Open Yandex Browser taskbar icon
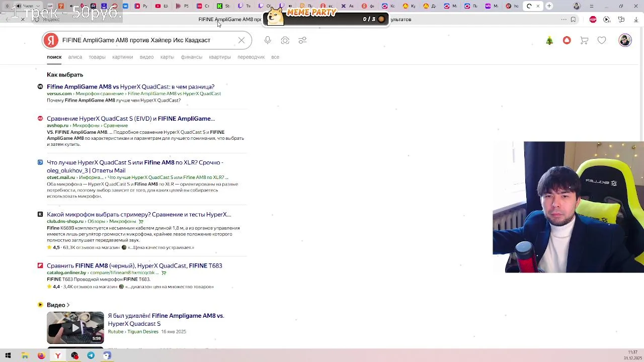644x362 pixels. [x=58, y=355]
